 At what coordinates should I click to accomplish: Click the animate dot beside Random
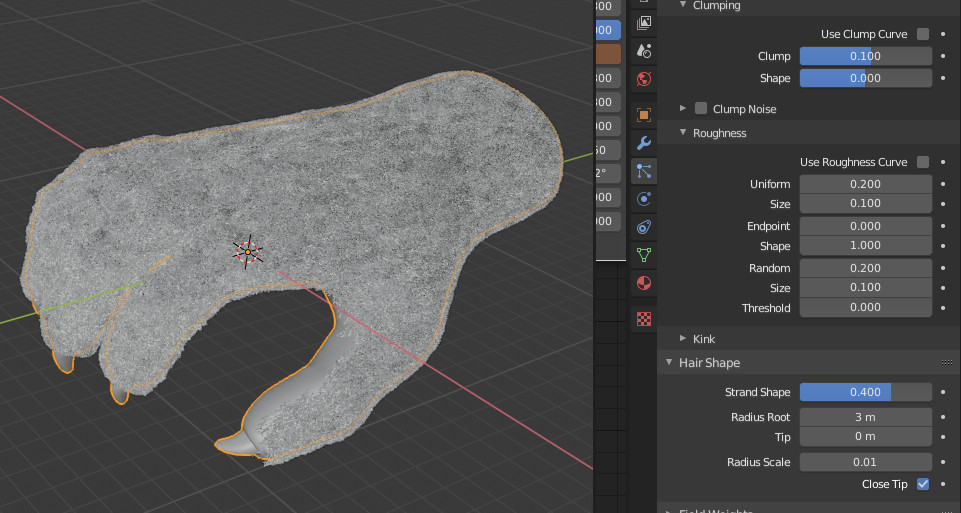point(943,268)
